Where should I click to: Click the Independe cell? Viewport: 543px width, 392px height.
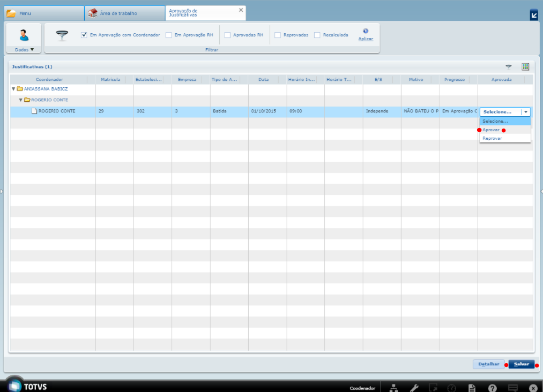[382, 111]
